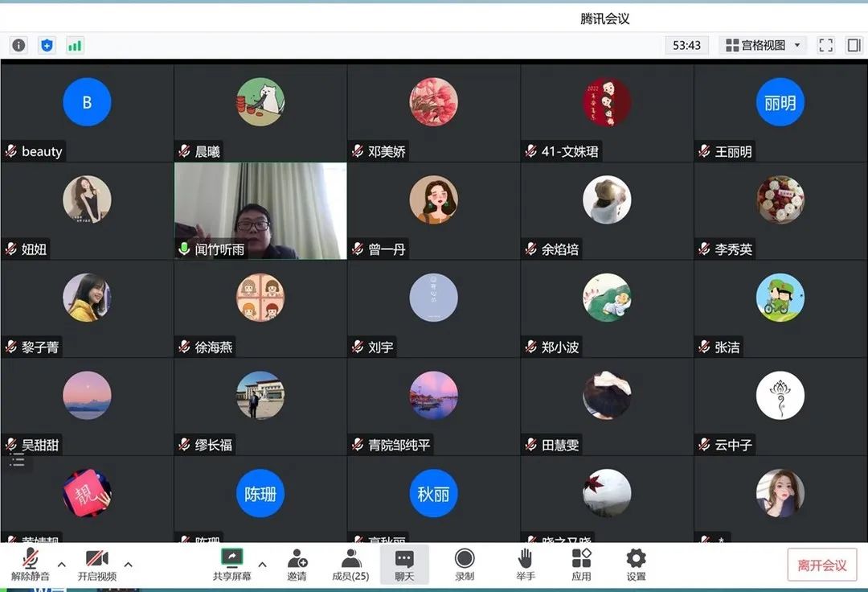Click the Raise Hand (举手) icon

click(525, 565)
